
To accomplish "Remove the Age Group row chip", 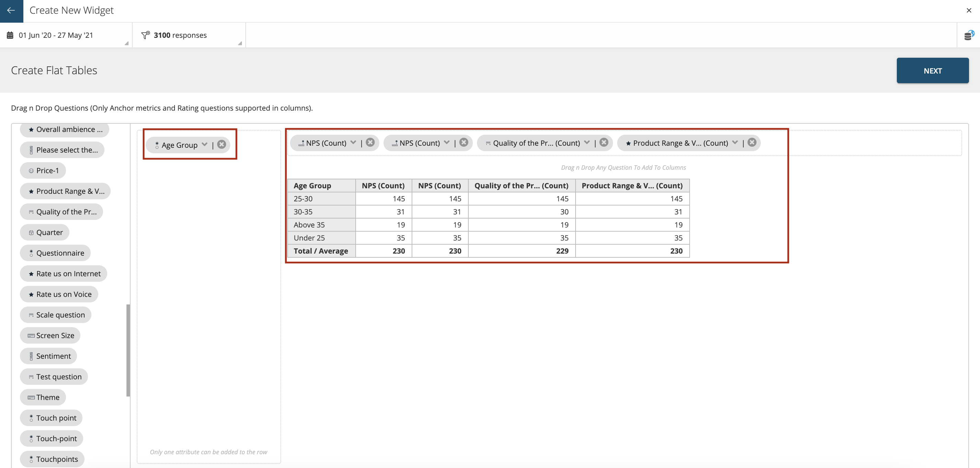I will [x=221, y=145].
